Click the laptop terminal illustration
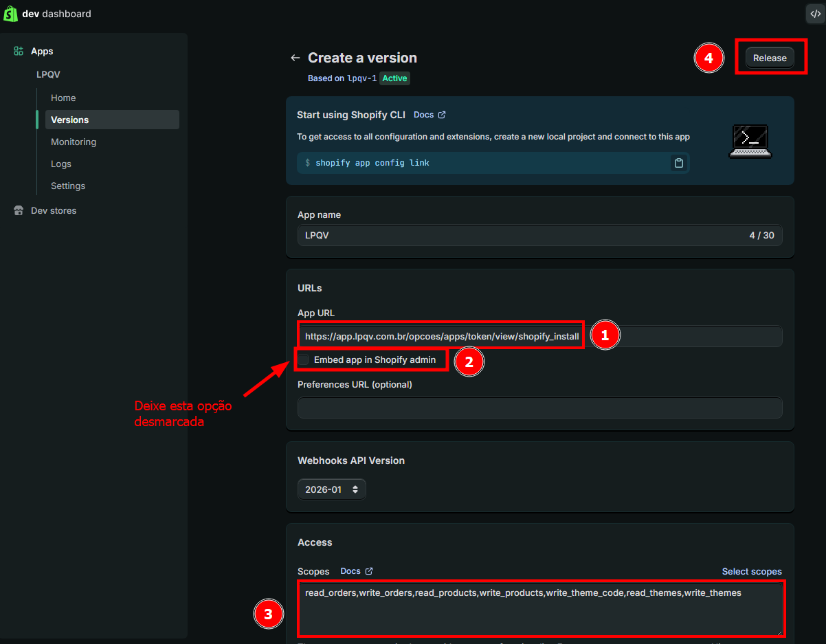Screen dimensions: 826x644 click(750, 141)
